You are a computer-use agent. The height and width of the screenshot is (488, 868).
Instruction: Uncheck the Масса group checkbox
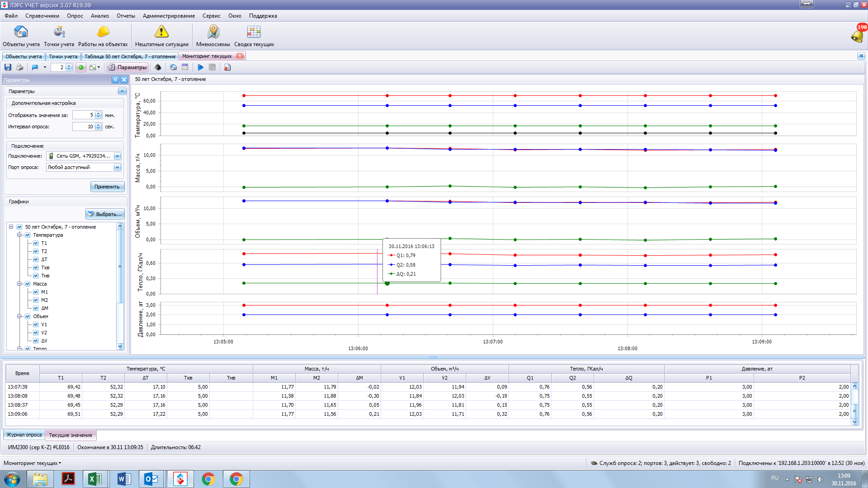coord(28,284)
